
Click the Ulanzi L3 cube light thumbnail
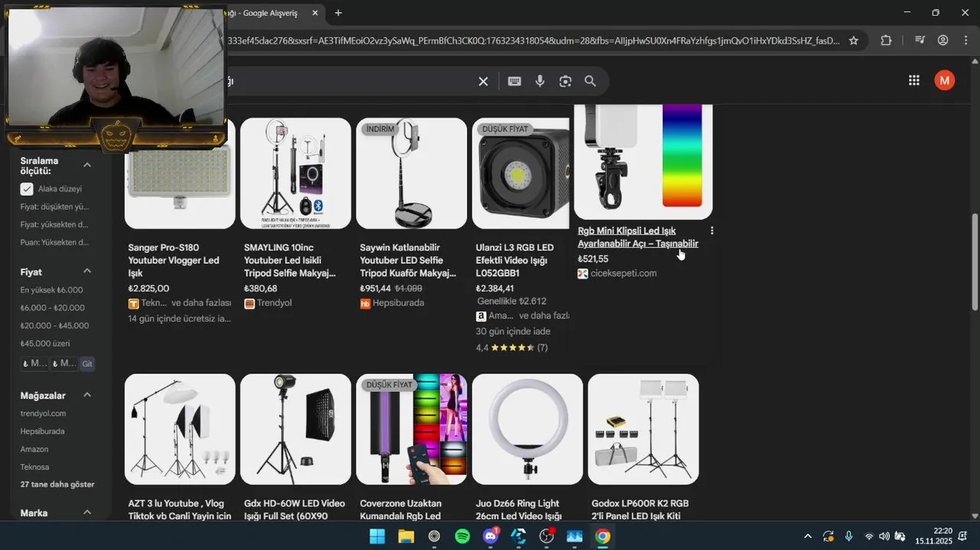(521, 173)
